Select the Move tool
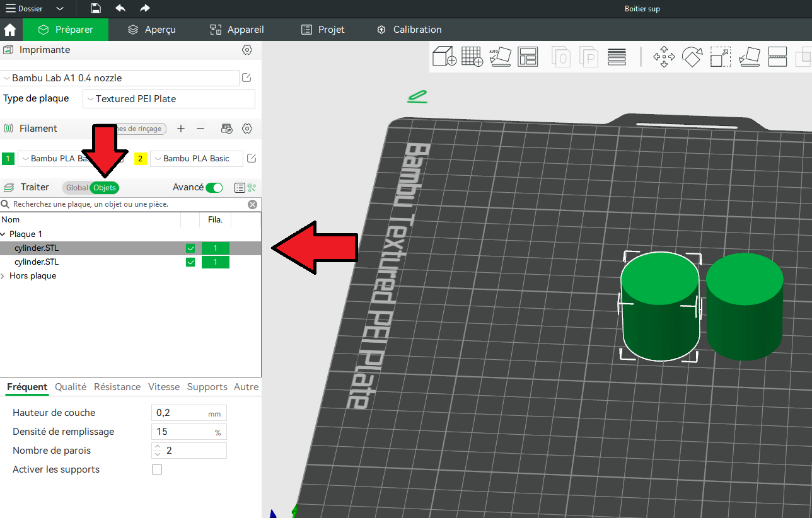Viewport: 812px width, 518px height. [x=664, y=57]
